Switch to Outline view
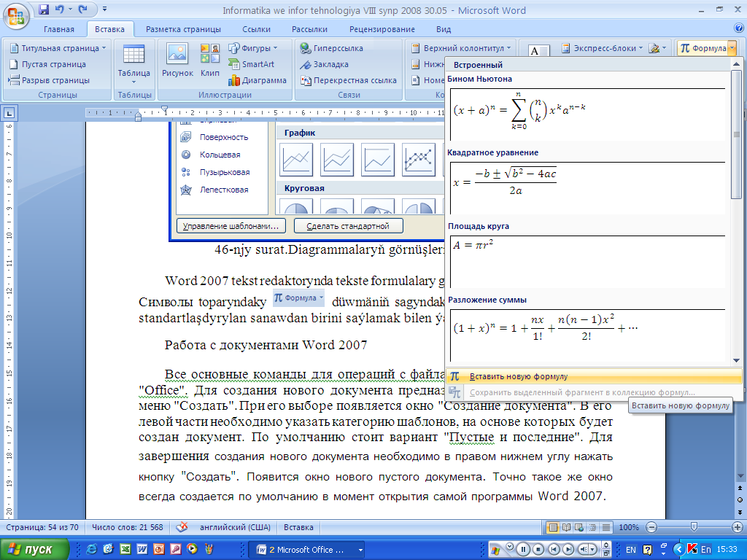The width and height of the screenshot is (747, 560). point(592,527)
